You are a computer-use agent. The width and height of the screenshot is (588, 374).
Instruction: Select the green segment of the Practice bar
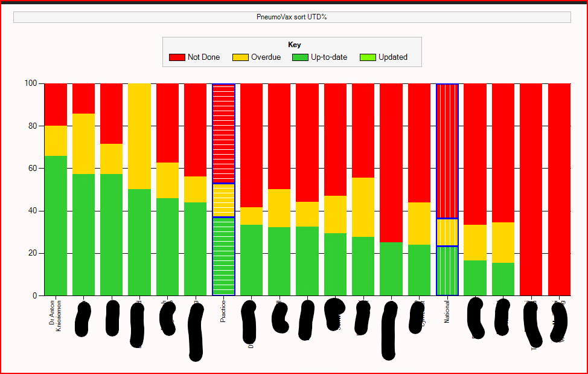point(223,256)
